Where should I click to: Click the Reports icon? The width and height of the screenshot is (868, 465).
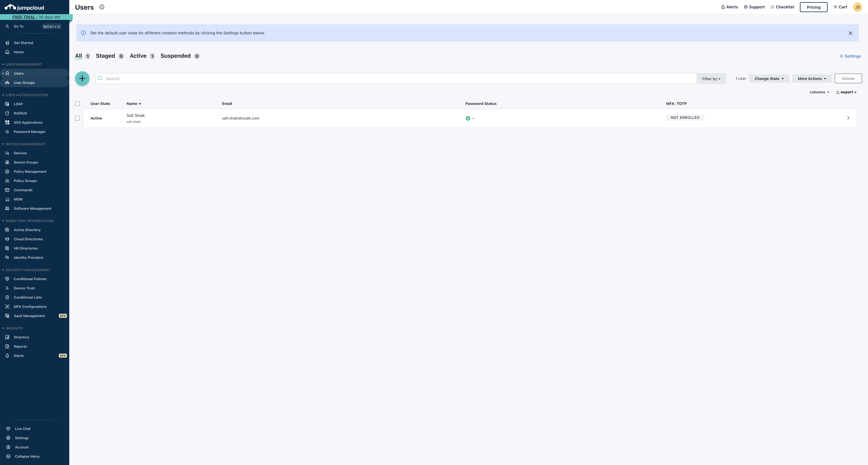click(7, 346)
